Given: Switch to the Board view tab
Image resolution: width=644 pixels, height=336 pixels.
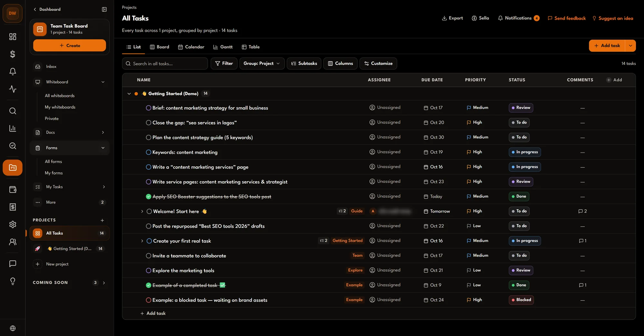Looking at the screenshot, I should [159, 47].
